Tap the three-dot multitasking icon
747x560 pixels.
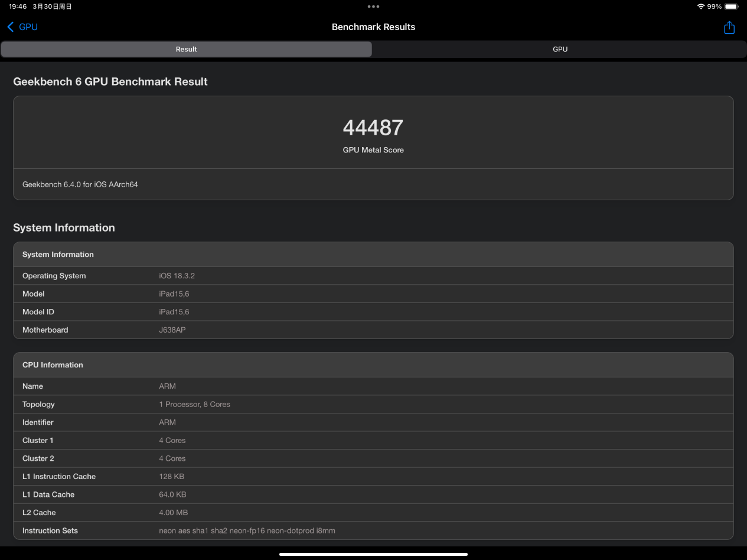tap(373, 6)
